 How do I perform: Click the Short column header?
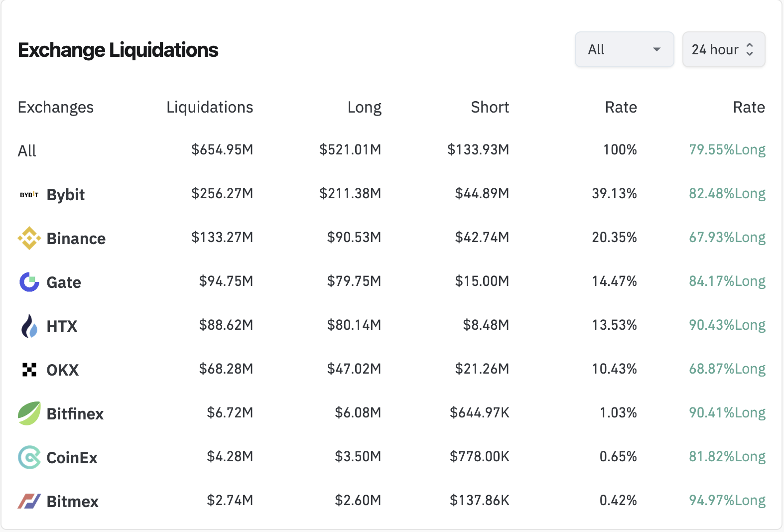pyautogui.click(x=490, y=108)
